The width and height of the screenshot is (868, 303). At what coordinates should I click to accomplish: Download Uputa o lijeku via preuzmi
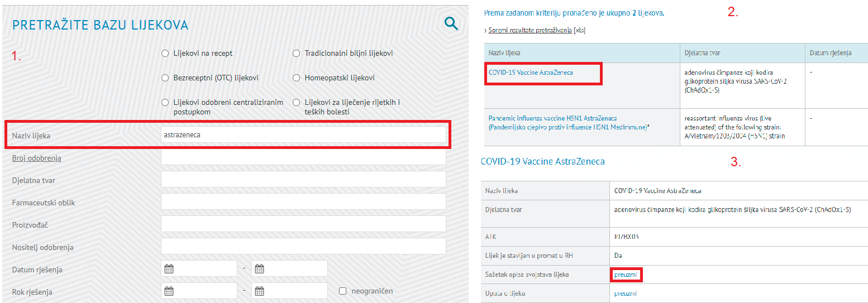pyautogui.click(x=626, y=294)
